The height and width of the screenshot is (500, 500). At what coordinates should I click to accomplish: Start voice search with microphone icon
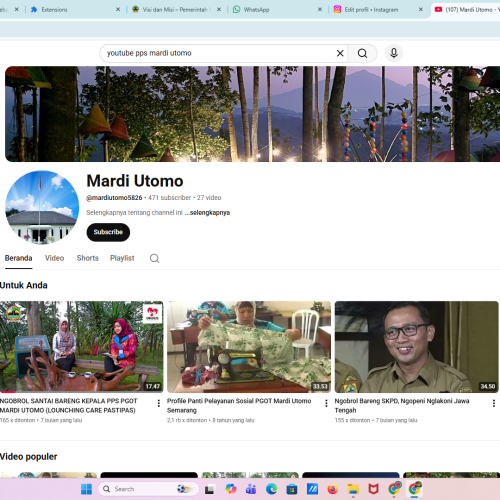coord(394,53)
